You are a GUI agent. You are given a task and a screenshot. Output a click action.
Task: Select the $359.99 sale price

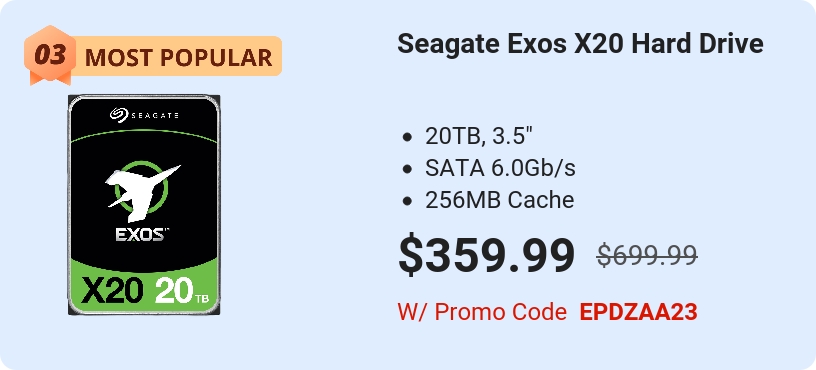click(487, 256)
